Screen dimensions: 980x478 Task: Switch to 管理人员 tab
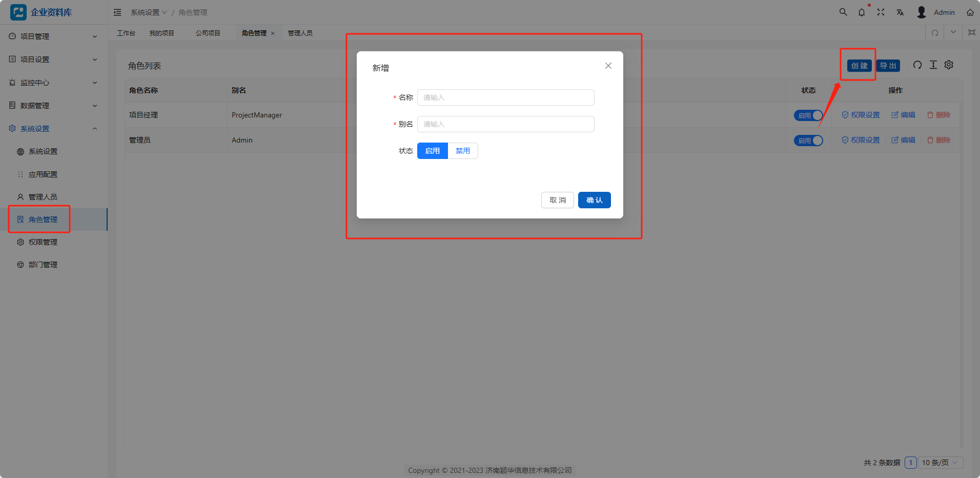[x=300, y=33]
